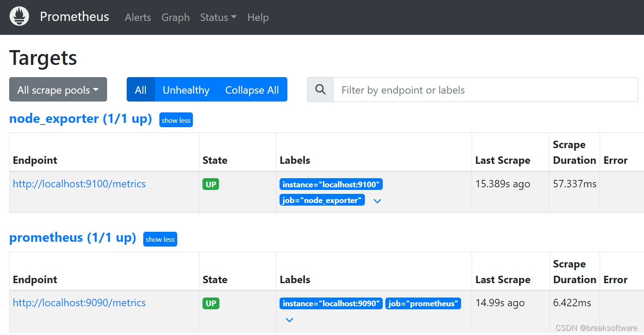Click the 57.337ms scrape duration value
Image resolution: width=644 pixels, height=335 pixels.
[x=575, y=184]
